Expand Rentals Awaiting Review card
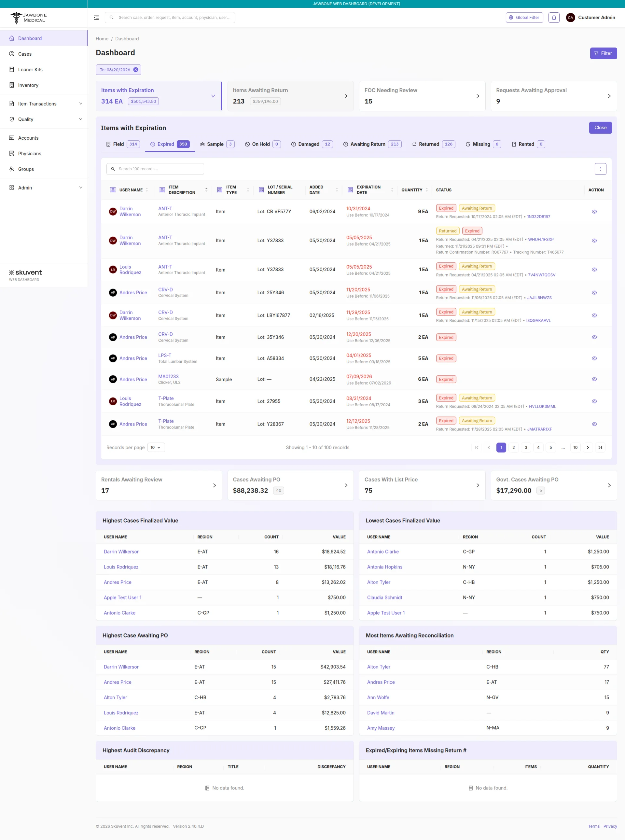 tap(214, 485)
